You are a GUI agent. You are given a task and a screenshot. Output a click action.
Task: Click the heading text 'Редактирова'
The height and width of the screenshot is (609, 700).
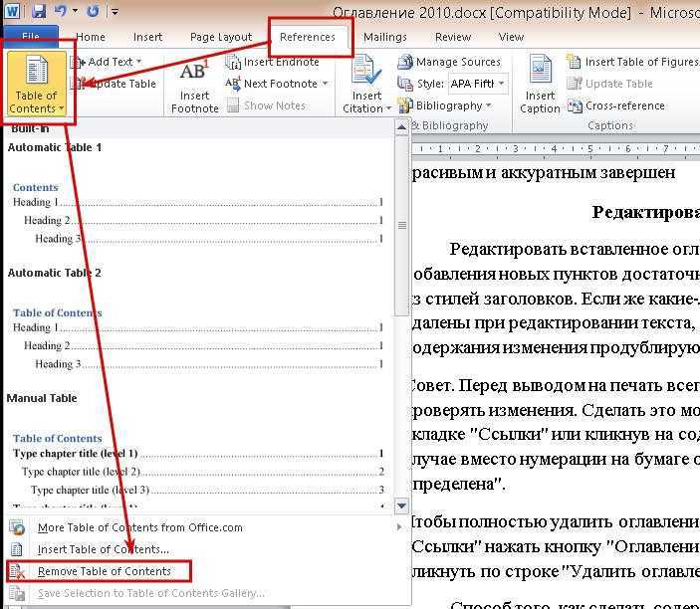(x=646, y=212)
